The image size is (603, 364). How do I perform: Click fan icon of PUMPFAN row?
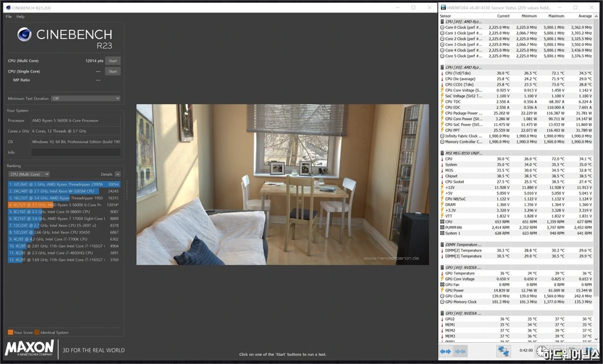coord(442,227)
